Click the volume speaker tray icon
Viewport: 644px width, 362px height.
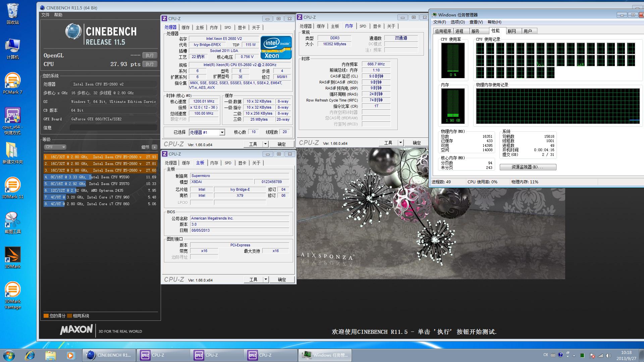[x=608, y=356]
